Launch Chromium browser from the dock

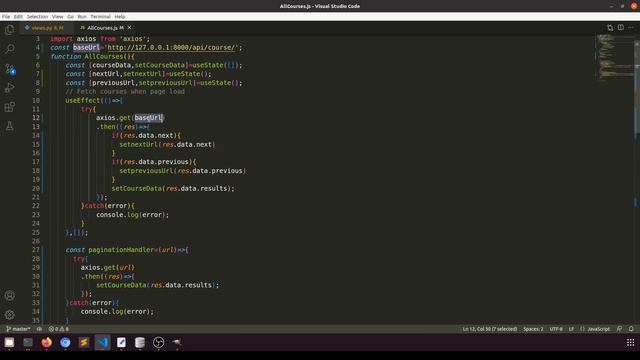(65, 342)
